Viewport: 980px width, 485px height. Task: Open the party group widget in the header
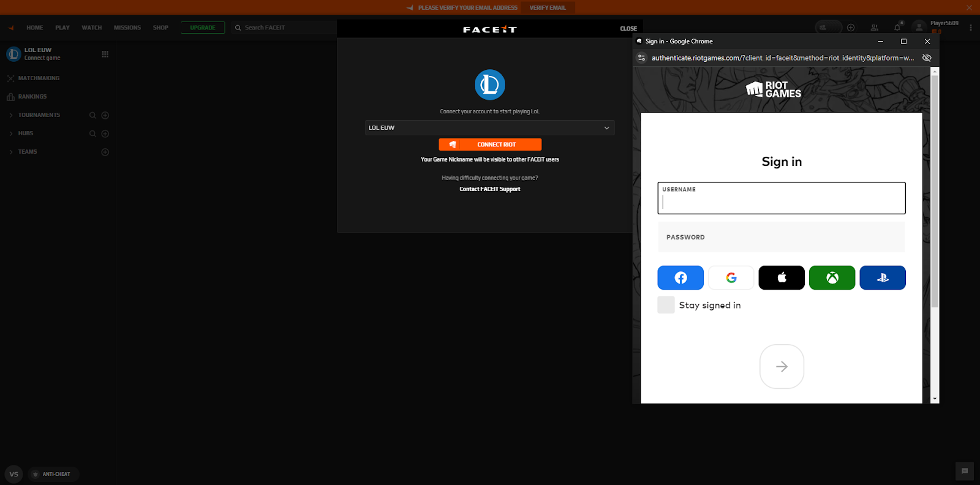(x=829, y=28)
